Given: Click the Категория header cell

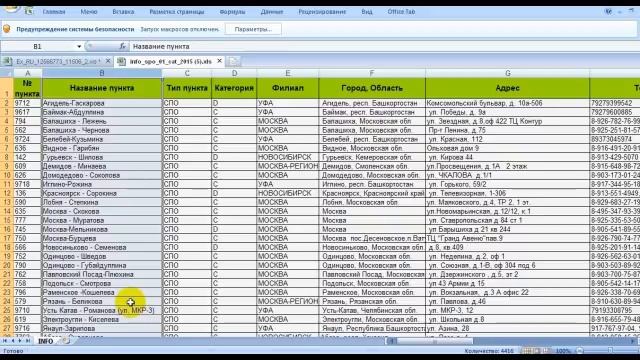Looking at the screenshot, I should pyautogui.click(x=234, y=88).
